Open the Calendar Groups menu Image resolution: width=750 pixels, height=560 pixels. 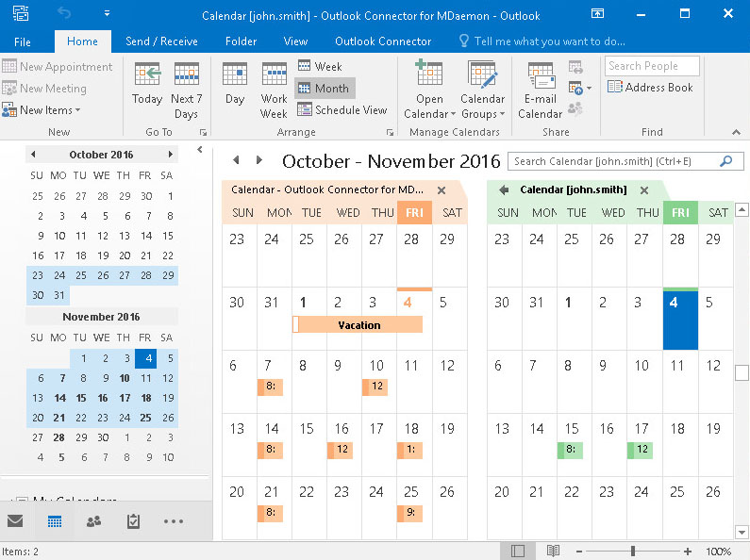pos(483,91)
